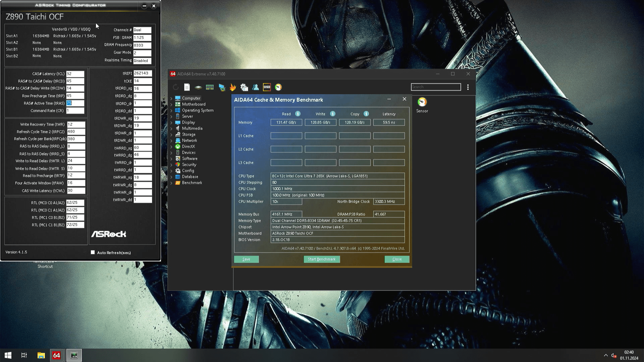The height and width of the screenshot is (362, 644).
Task: Click the Sensor gauge icon
Action: (422, 102)
